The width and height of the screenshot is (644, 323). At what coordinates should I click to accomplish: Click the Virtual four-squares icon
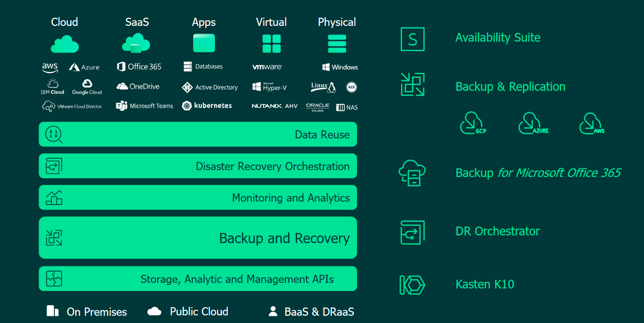pos(271,44)
